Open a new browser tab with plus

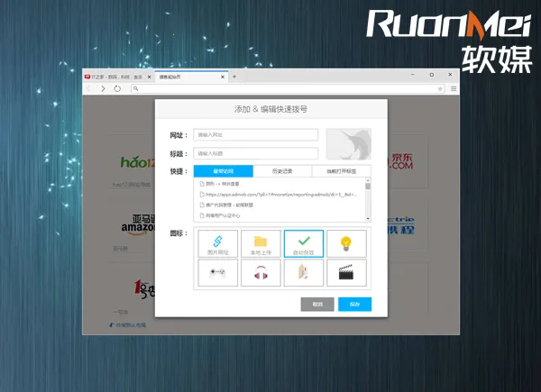(x=234, y=77)
